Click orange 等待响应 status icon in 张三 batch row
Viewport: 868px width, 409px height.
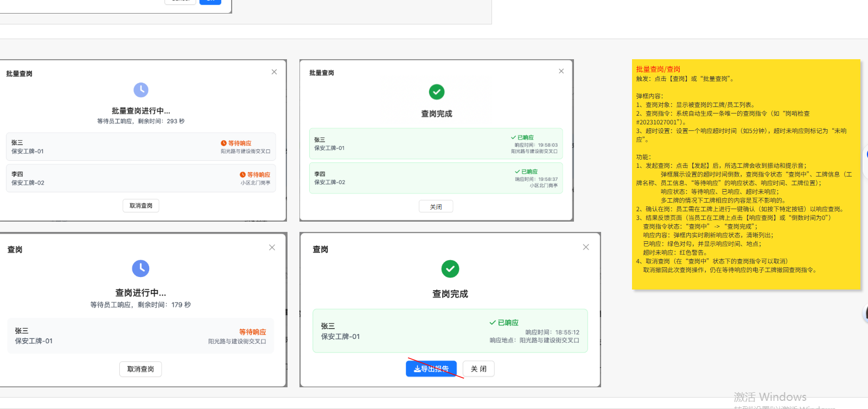click(x=224, y=143)
